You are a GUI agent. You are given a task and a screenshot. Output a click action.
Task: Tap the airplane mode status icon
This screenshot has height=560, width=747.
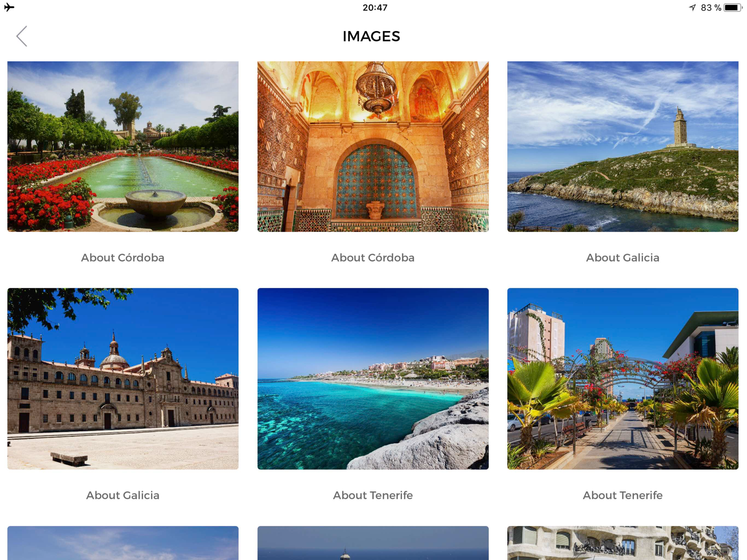[x=10, y=7]
